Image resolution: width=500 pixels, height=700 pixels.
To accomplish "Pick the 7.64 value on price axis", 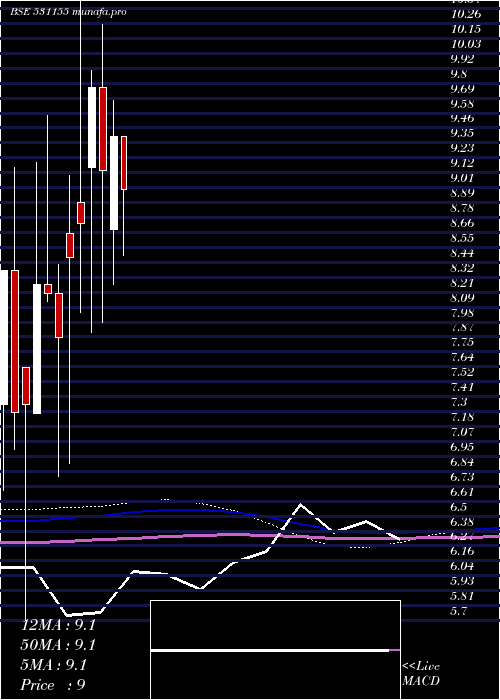I will [x=463, y=357].
